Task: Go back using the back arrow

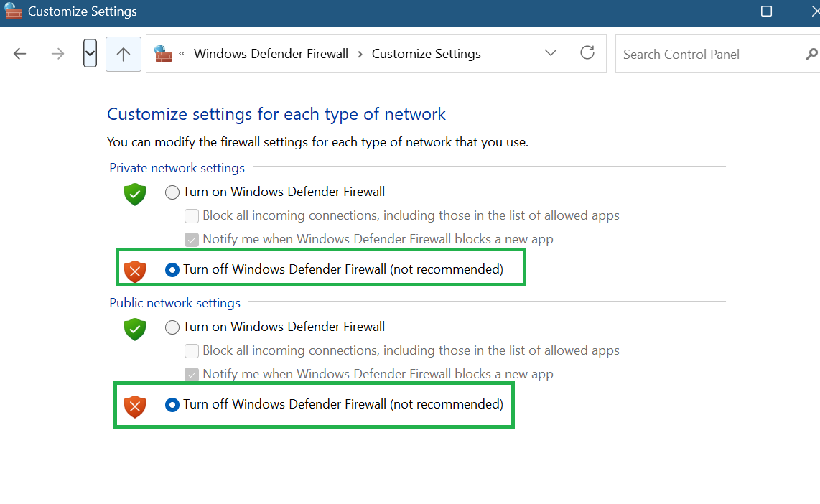Action: pyautogui.click(x=20, y=54)
